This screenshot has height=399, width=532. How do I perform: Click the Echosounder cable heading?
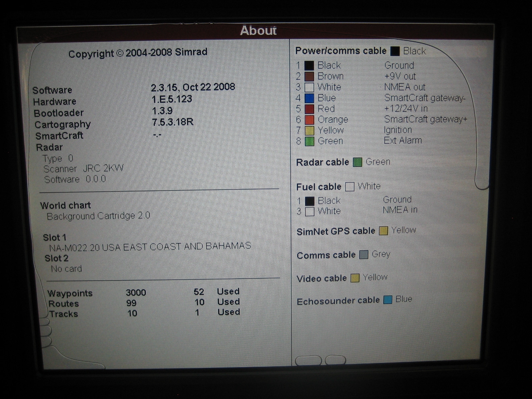[338, 301]
